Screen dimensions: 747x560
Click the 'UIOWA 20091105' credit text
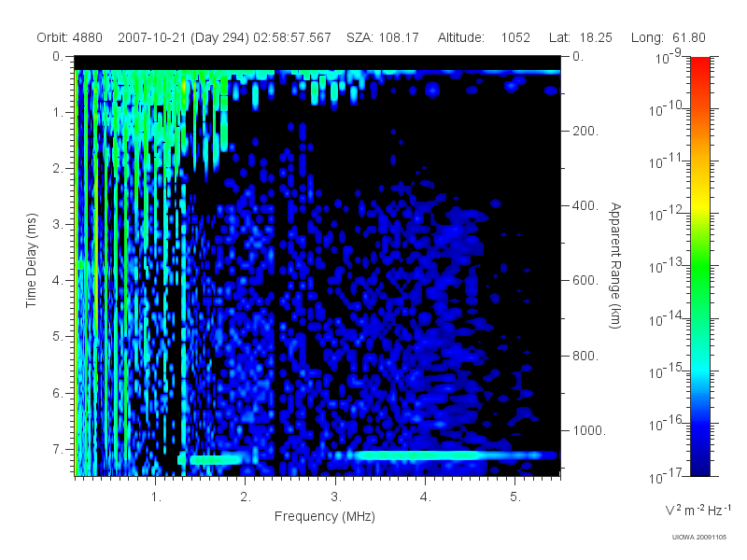(699, 538)
